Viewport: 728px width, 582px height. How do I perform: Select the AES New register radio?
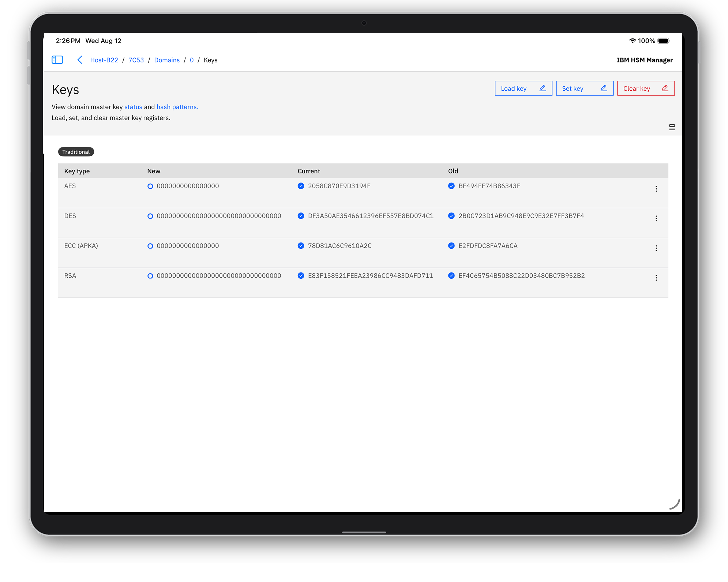pyautogui.click(x=150, y=186)
